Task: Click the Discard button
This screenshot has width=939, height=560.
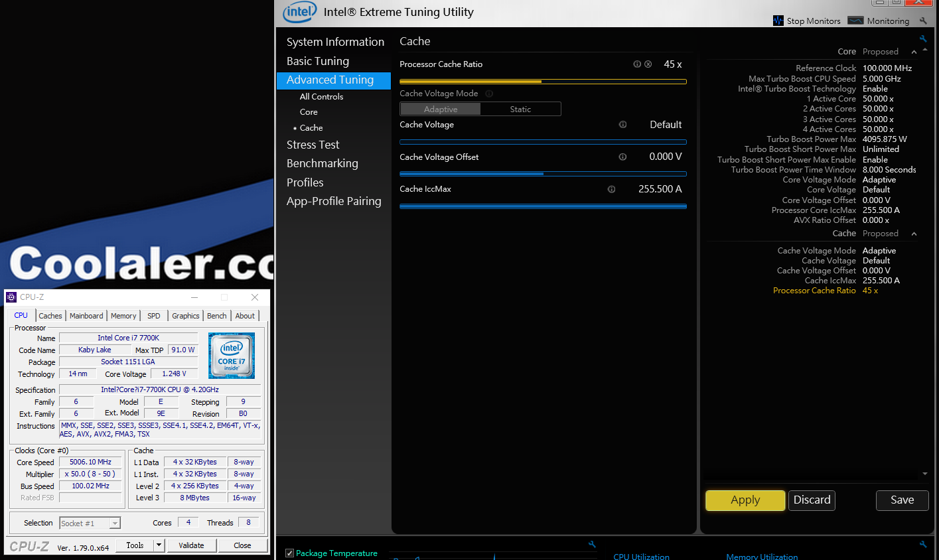Action: pyautogui.click(x=812, y=500)
